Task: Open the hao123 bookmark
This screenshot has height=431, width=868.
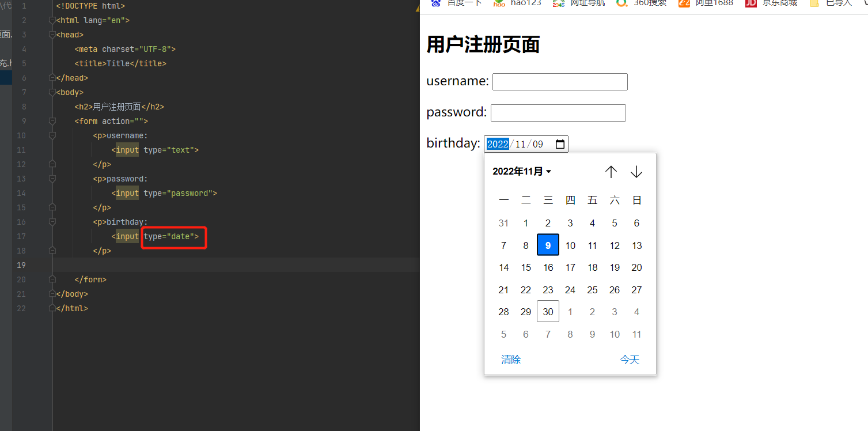Action: coord(517,3)
